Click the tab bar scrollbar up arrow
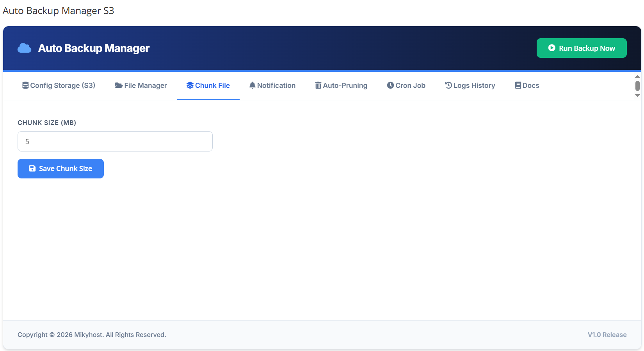644x351 pixels. tap(637, 76)
